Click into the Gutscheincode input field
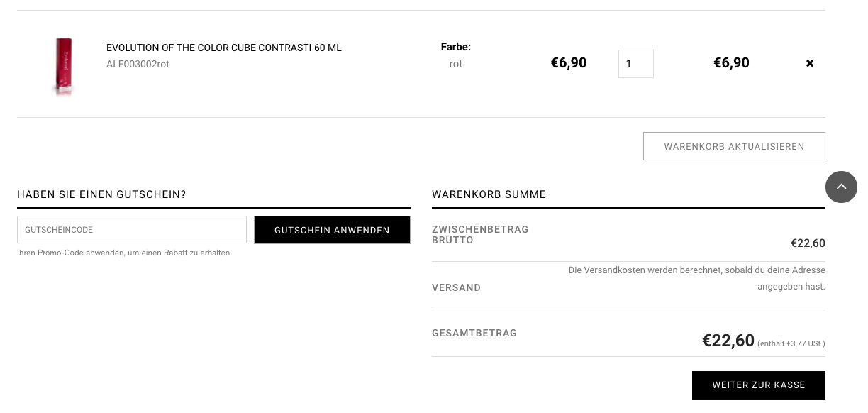Image resolution: width=868 pixels, height=413 pixels. [x=132, y=230]
